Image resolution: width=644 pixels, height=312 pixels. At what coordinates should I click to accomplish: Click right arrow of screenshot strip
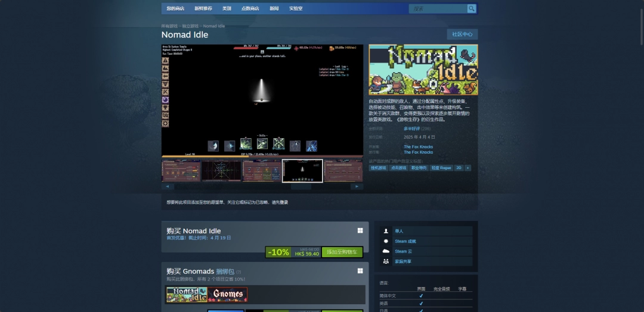tap(357, 186)
